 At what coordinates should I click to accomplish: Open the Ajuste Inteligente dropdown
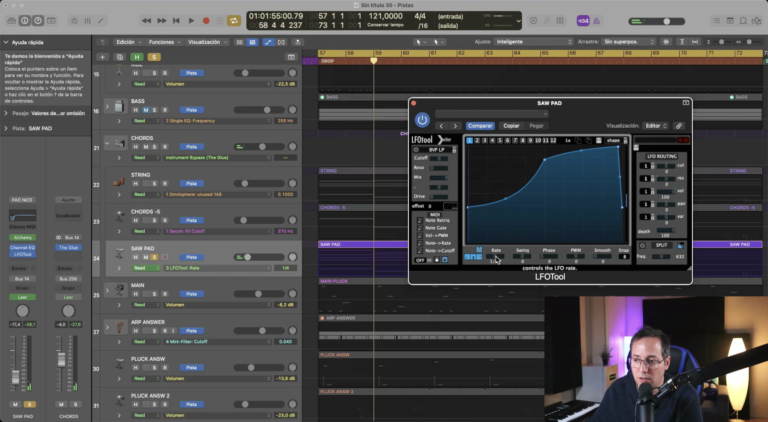pyautogui.click(x=533, y=42)
